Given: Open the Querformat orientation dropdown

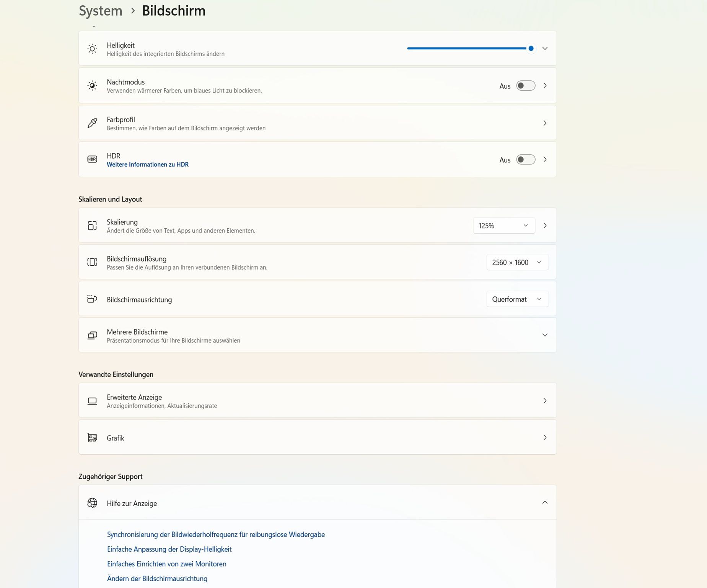Looking at the screenshot, I should [517, 299].
